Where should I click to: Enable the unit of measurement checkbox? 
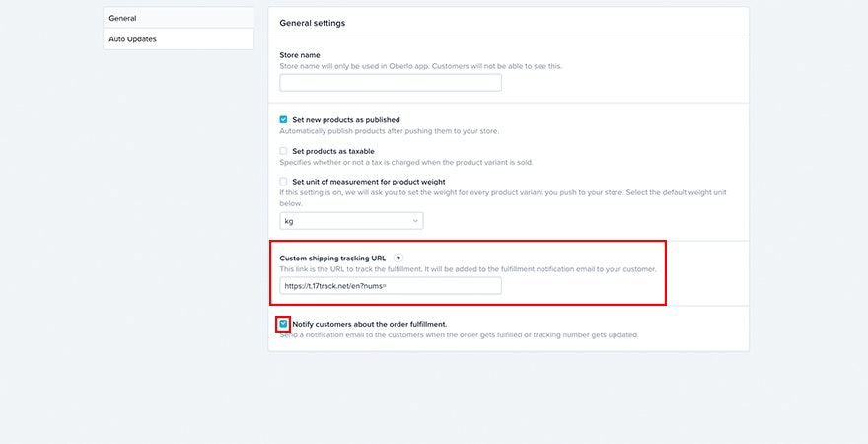(x=284, y=182)
